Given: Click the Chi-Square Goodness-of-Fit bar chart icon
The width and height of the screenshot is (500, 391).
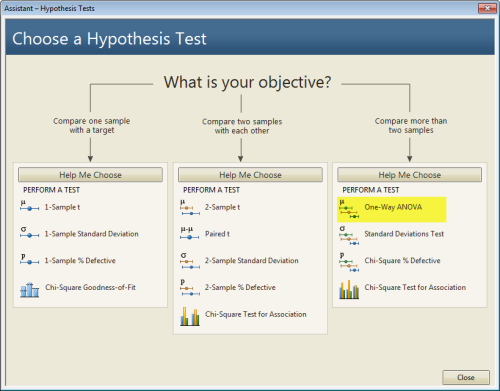Looking at the screenshot, I should point(29,290).
